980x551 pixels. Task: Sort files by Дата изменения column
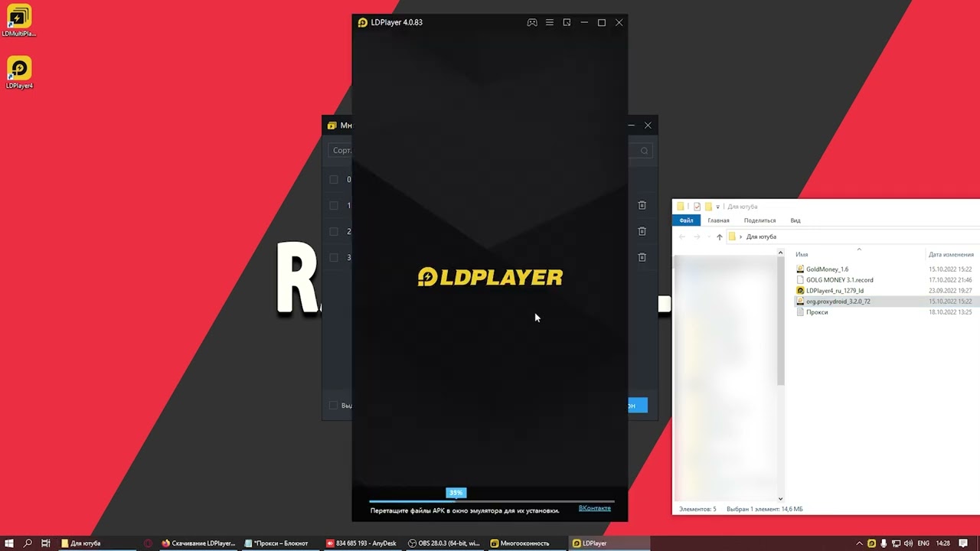(951, 255)
